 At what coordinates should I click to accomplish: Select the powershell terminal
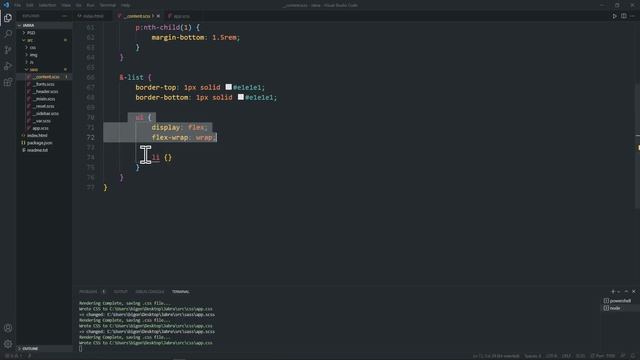[617, 301]
